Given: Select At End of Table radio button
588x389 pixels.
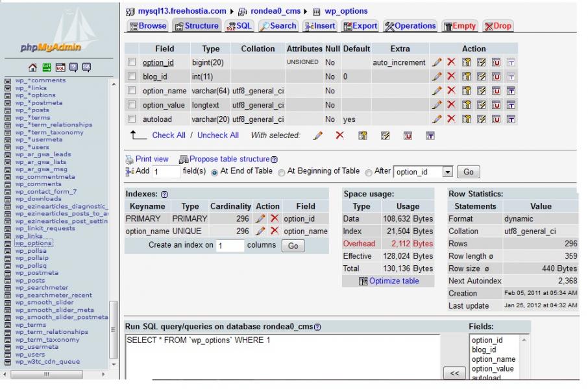Looking at the screenshot, I should pyautogui.click(x=215, y=172).
